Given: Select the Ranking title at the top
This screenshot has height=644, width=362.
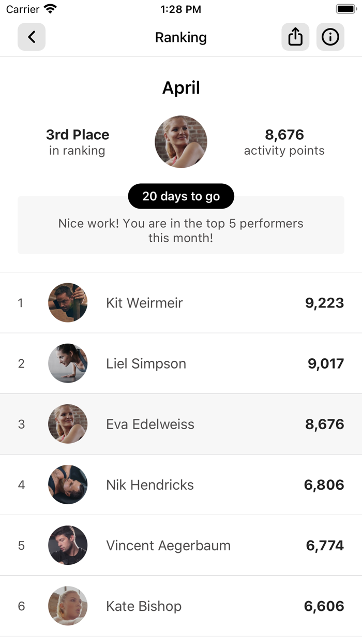Looking at the screenshot, I should pos(181,37).
